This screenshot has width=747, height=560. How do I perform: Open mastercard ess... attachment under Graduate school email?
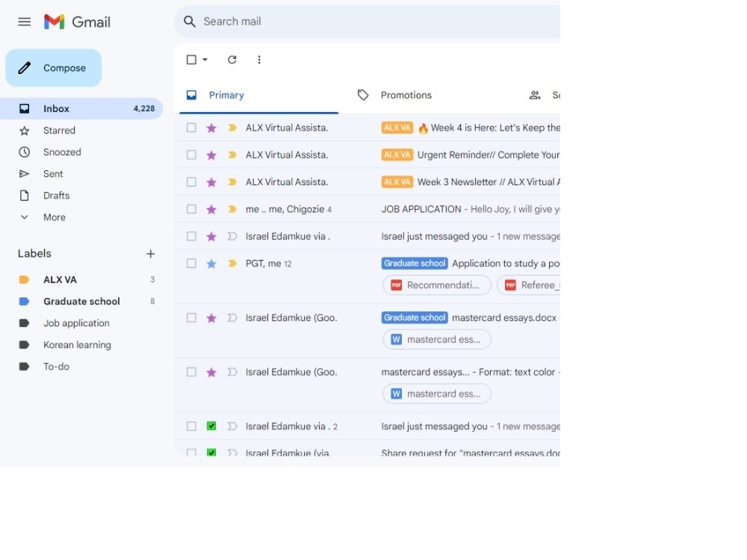437,340
